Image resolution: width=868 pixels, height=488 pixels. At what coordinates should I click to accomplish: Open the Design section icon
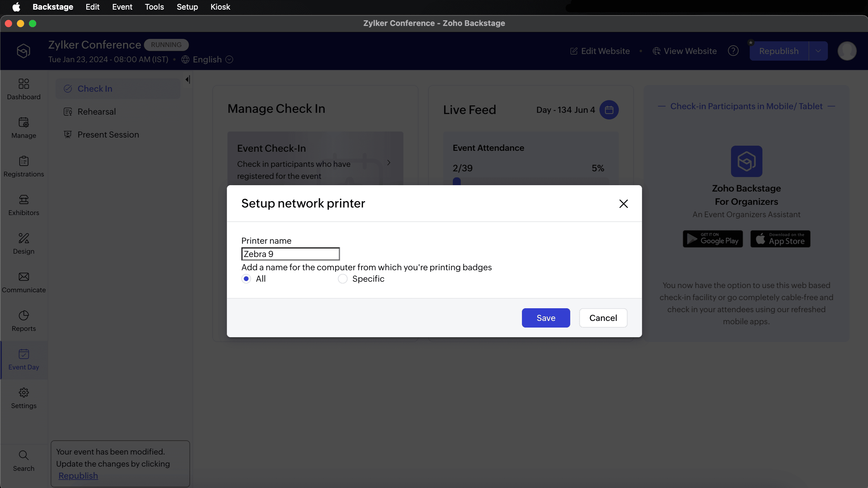point(24,238)
